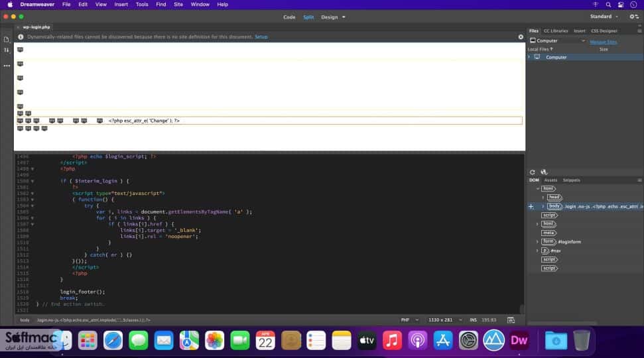
Task: Switch to the CSS Designer tab
Action: [604, 30]
